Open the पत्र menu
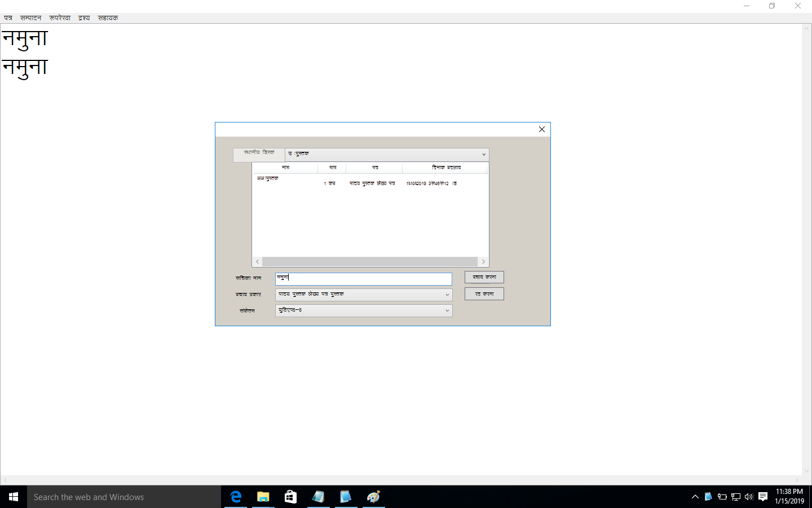 coord(8,18)
